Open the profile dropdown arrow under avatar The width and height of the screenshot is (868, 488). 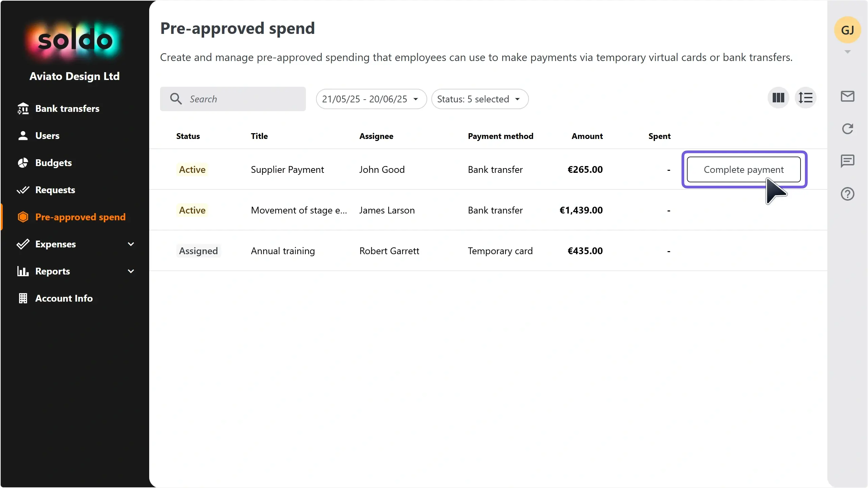tap(847, 52)
